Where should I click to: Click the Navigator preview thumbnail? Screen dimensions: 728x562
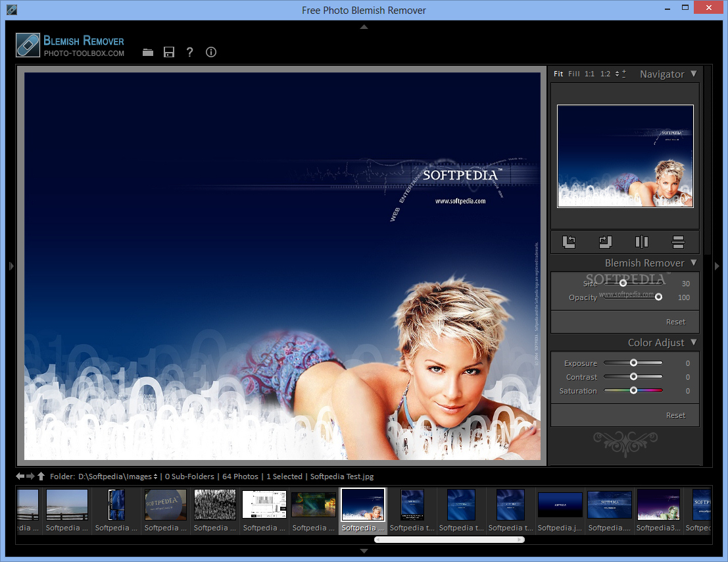(625, 156)
